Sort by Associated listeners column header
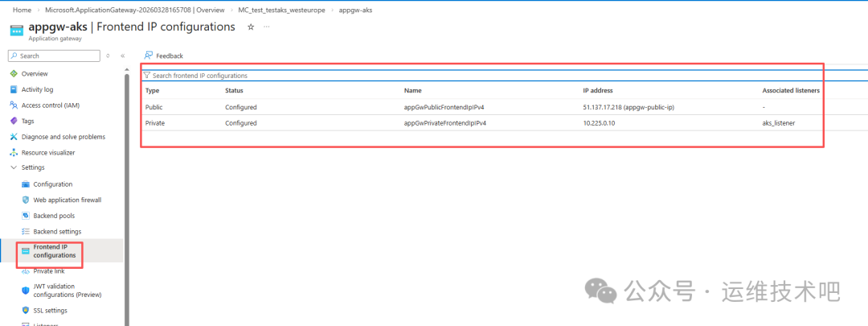868x326 pixels. pyautogui.click(x=791, y=90)
